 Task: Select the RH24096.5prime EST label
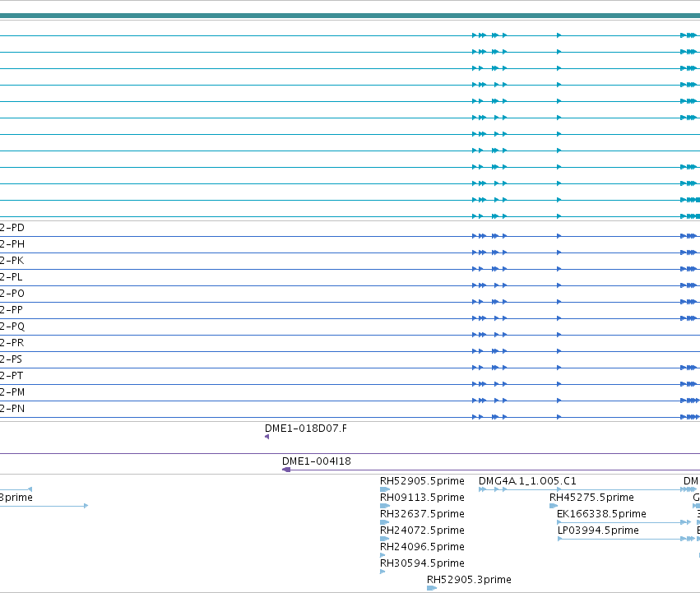point(422,547)
